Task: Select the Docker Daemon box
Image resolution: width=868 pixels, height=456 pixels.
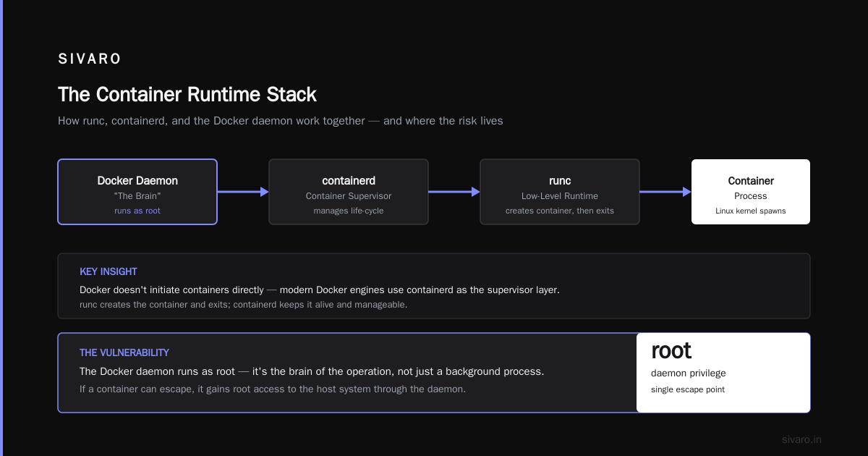Action: tap(137, 192)
